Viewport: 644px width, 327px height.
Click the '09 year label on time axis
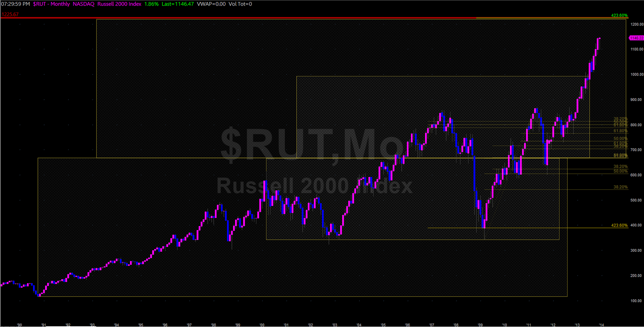pos(480,325)
